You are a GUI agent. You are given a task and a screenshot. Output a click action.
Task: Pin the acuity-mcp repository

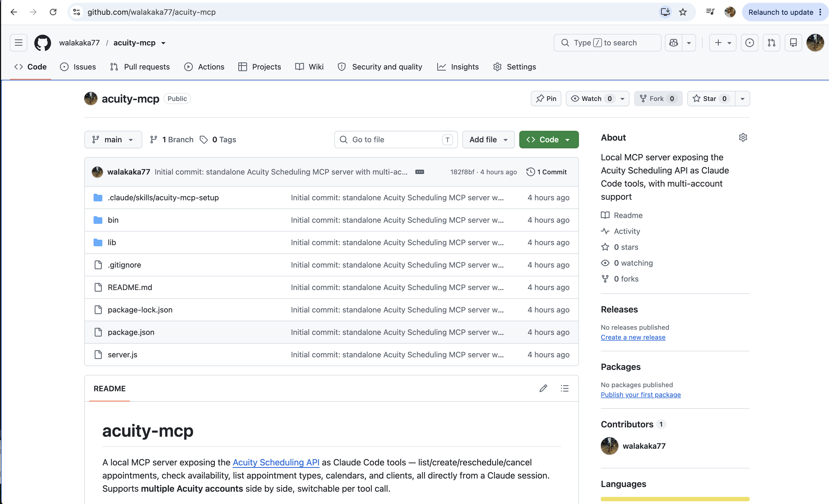point(546,99)
